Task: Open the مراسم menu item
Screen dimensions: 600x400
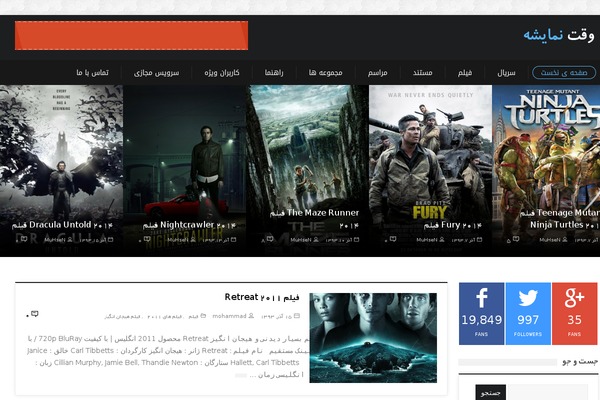Action: click(378, 73)
